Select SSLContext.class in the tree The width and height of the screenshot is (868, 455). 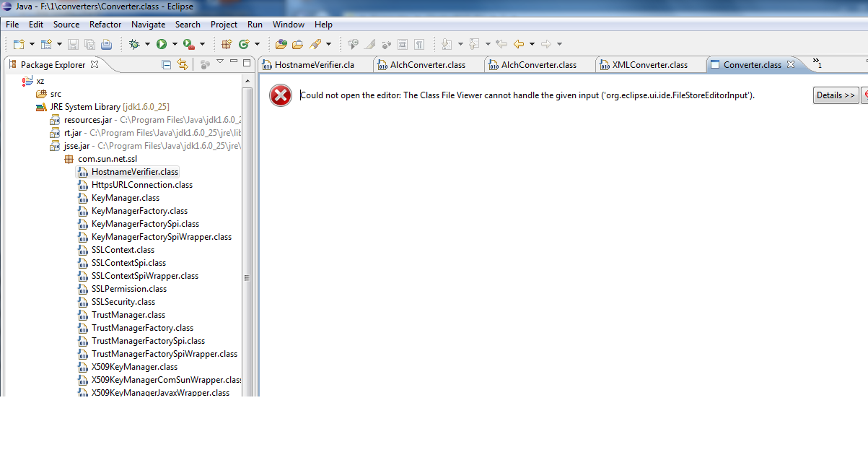[x=123, y=250]
